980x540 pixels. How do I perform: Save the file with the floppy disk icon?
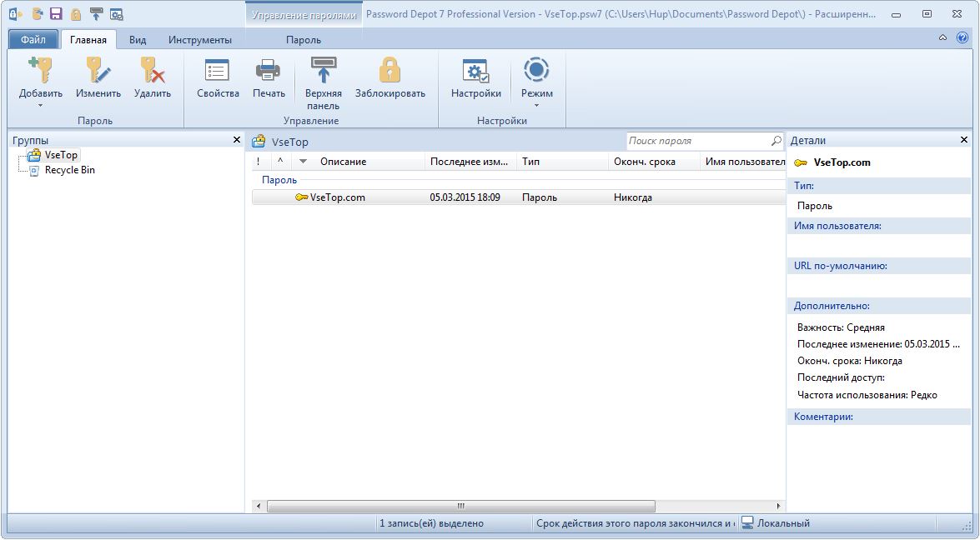tap(56, 13)
